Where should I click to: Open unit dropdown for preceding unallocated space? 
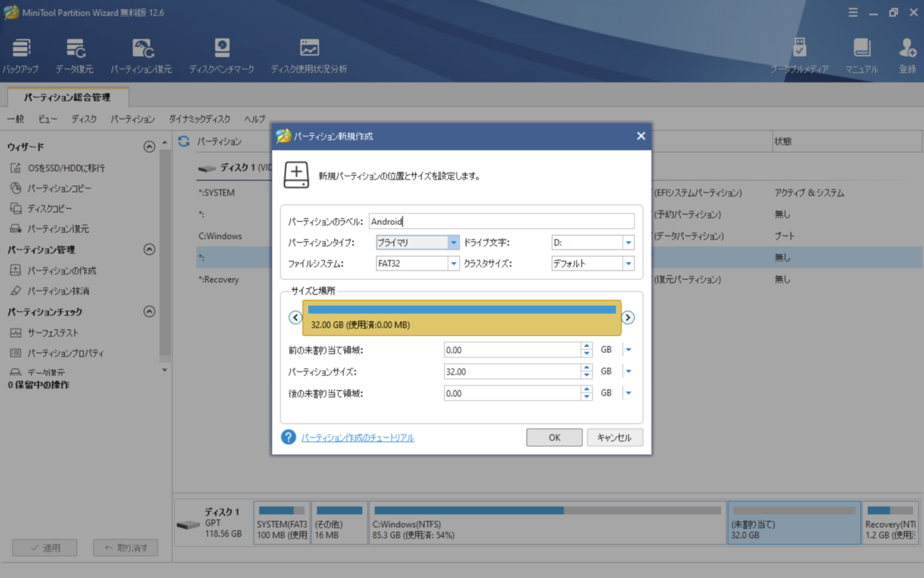coord(628,350)
